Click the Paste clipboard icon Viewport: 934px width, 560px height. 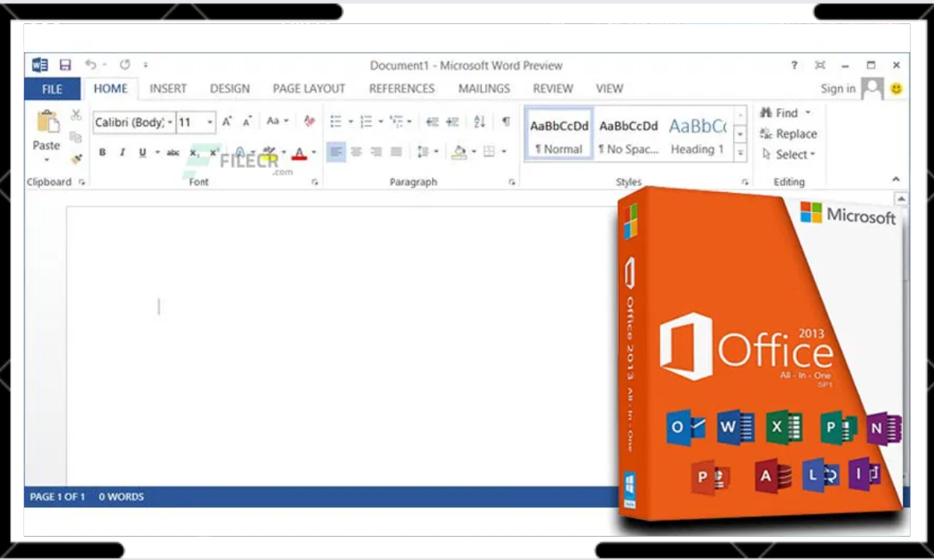[47, 122]
